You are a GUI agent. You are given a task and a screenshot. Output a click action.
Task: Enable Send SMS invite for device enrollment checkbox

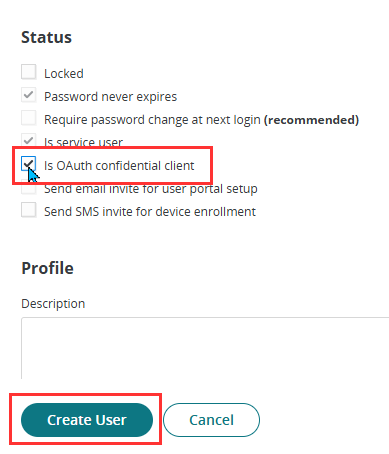pyautogui.click(x=29, y=210)
